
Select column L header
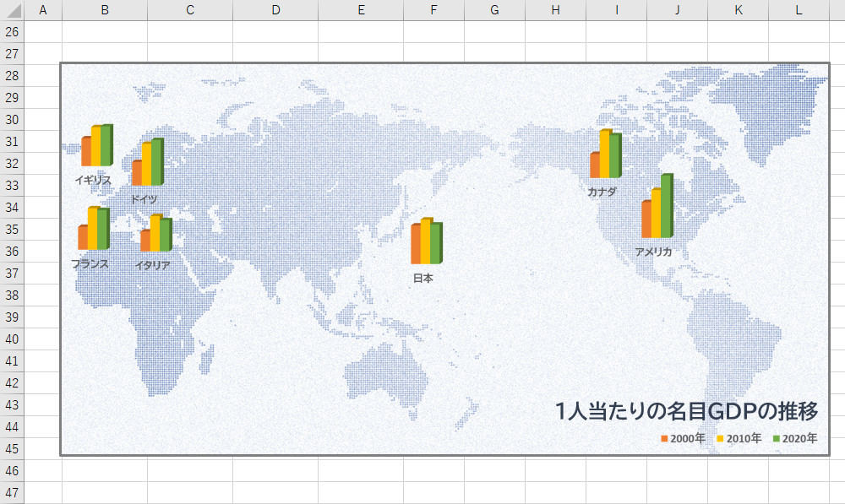coord(799,10)
